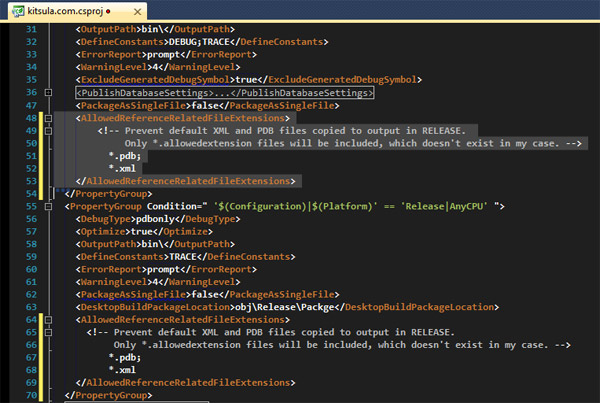Screen dimensions: 600x403
Task: Click line number 47
Action: point(31,105)
